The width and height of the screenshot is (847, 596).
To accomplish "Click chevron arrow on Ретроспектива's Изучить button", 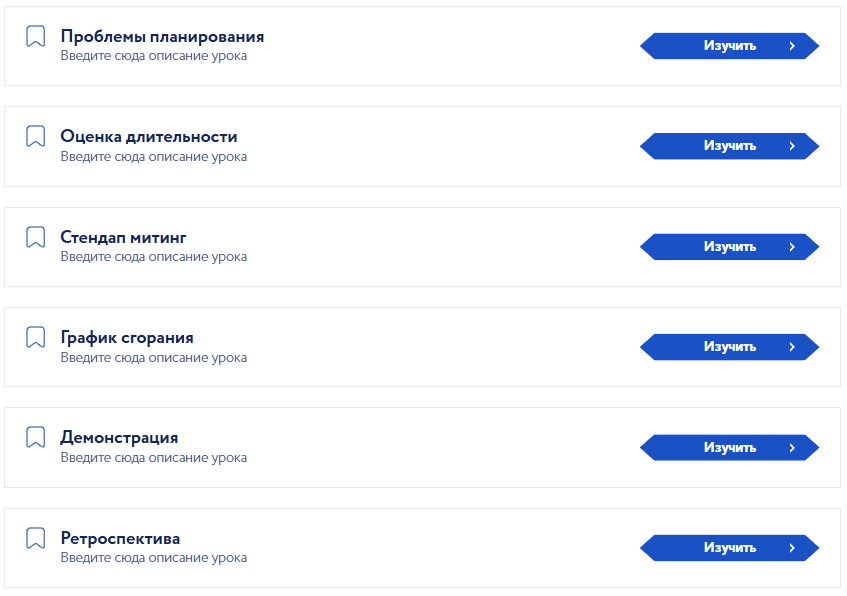I will (x=792, y=548).
